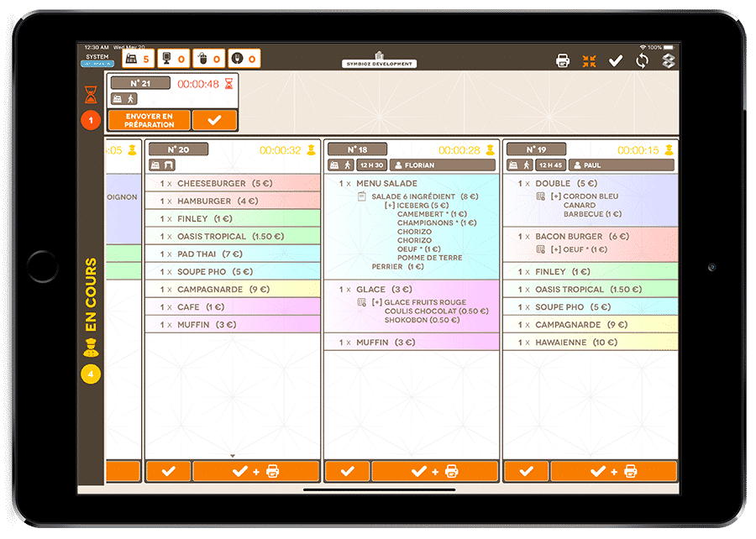The height and width of the screenshot is (539, 756).
Task: Check off order N° 19 without printing
Action: 526,471
